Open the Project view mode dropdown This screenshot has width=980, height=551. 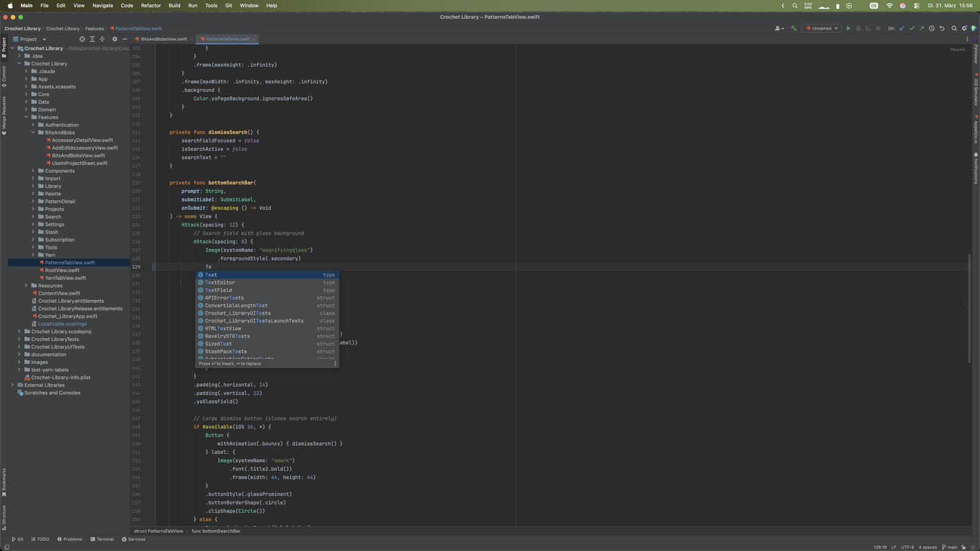pos(29,39)
